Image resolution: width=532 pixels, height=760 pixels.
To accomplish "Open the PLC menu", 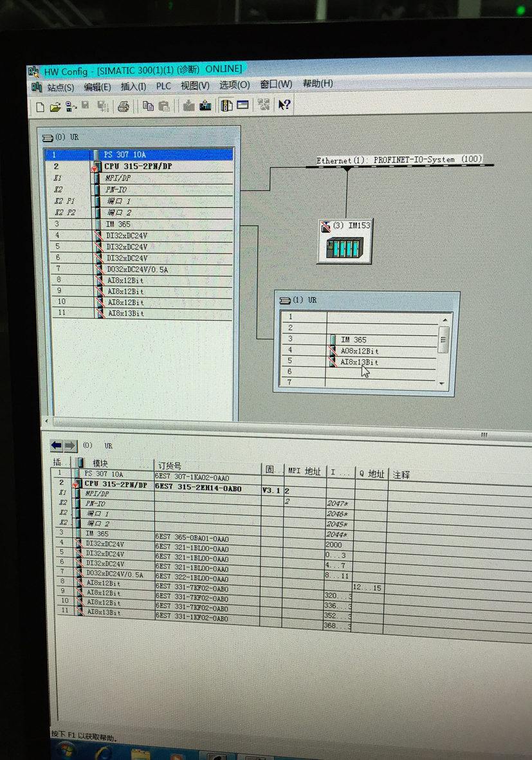I will click(163, 86).
